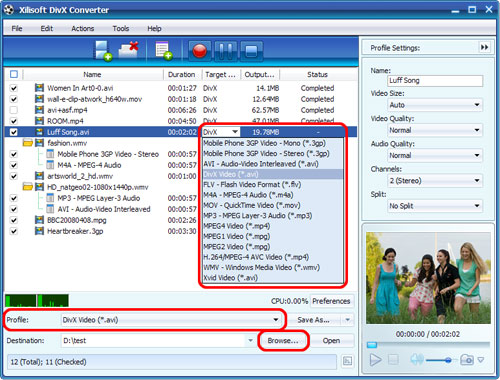Click the log icon beside the status bar
Image resolution: width=500 pixels, height=380 pixels.
(347, 361)
